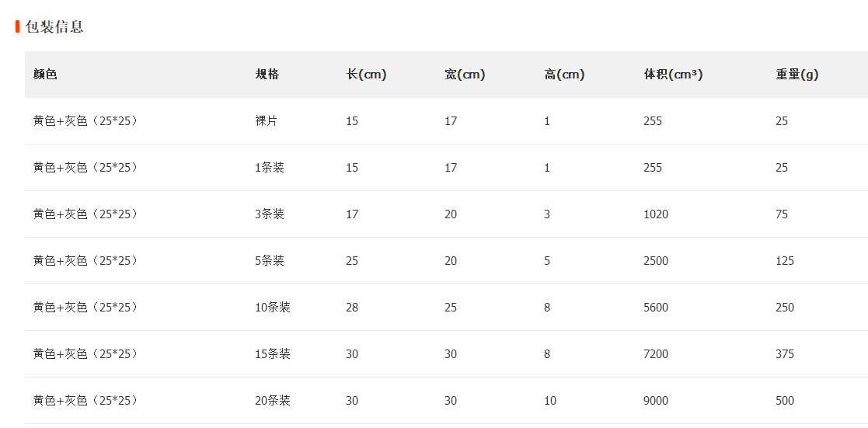Click the 高(cm) column header
This screenshot has height=428, width=868.
564,75
